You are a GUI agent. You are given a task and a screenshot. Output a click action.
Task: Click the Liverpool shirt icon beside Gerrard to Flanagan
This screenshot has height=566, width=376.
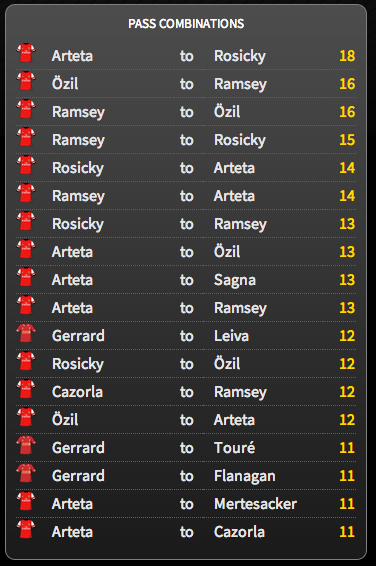(26, 473)
